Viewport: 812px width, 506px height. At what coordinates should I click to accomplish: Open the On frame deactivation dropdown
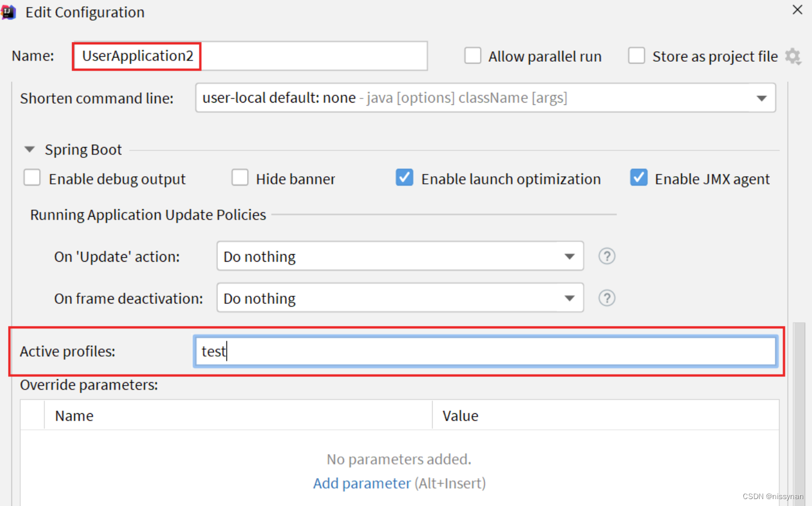pos(400,298)
